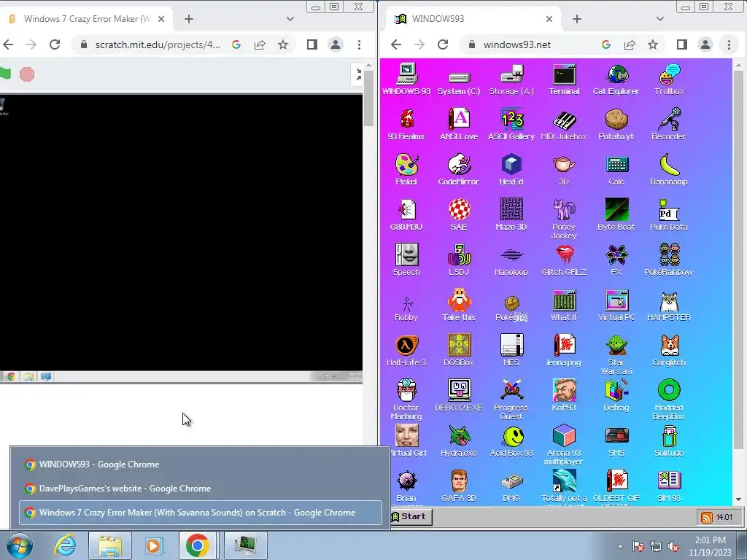Click the windows93.net address bar
The height and width of the screenshot is (560, 747).
coord(517,44)
